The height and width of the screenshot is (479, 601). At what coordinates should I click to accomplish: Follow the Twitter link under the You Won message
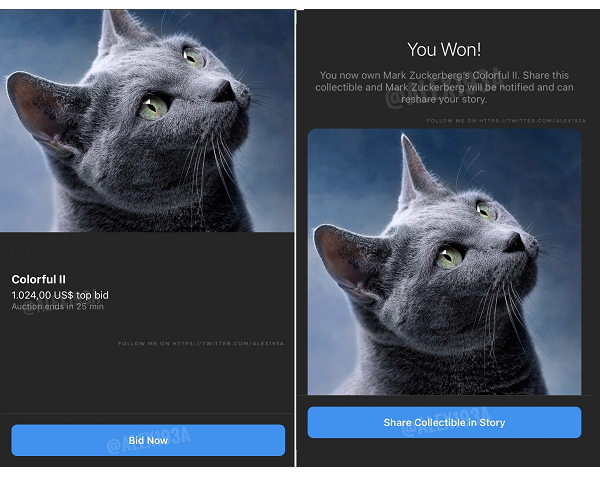506,121
